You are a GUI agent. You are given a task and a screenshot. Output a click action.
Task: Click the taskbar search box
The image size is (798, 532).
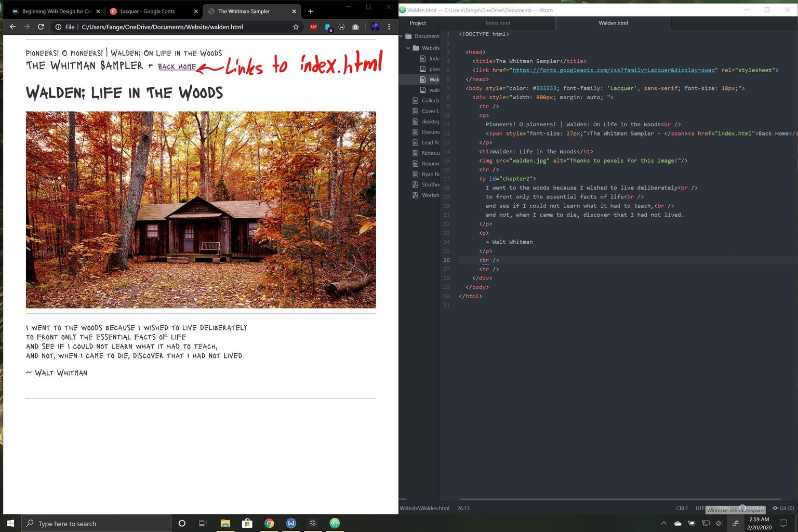tap(96, 523)
